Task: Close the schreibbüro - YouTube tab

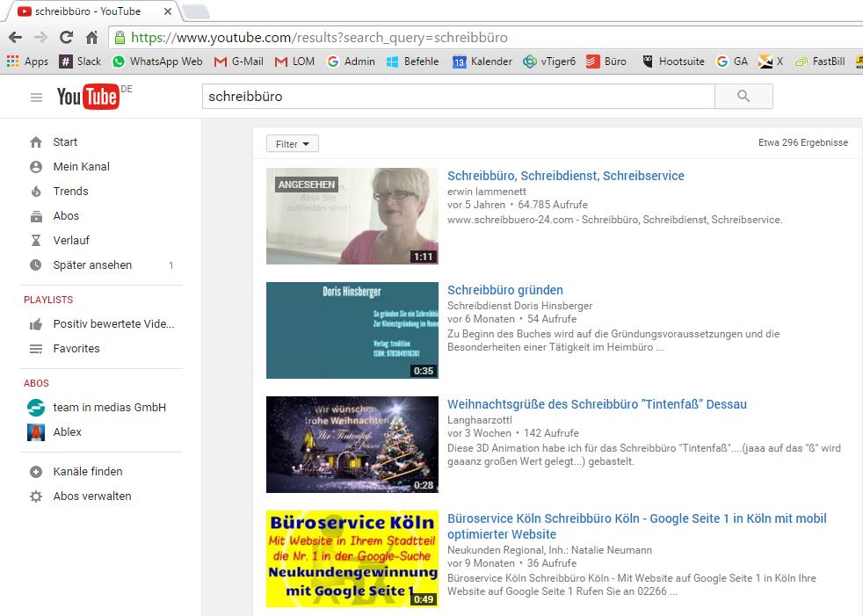Action: [x=168, y=11]
